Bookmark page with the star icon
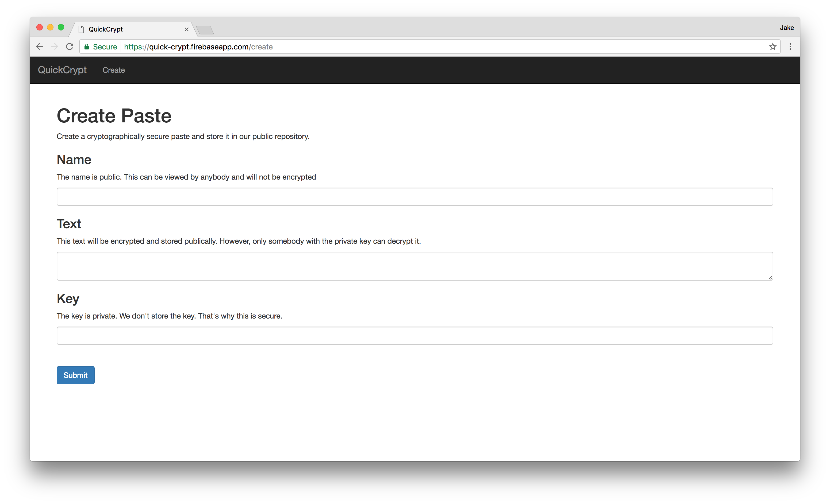The width and height of the screenshot is (830, 504). 773,47
